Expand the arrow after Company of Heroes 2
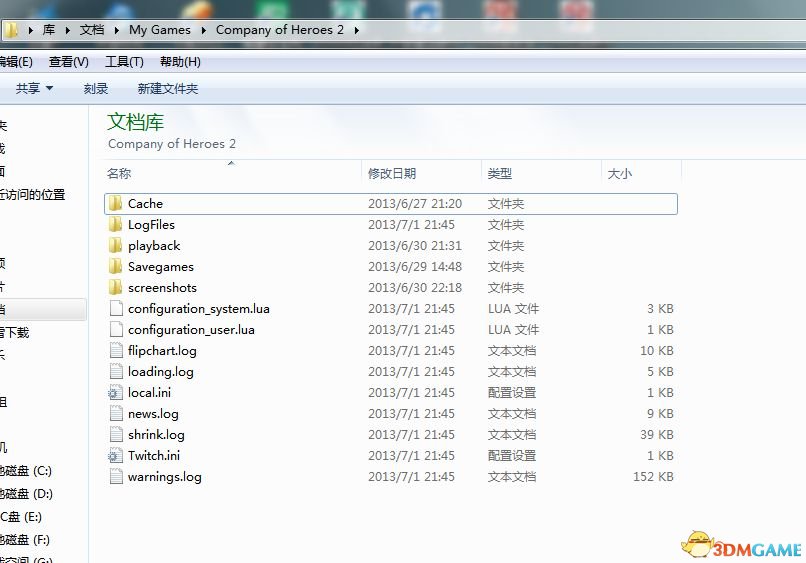The width and height of the screenshot is (806, 563). pos(356,30)
